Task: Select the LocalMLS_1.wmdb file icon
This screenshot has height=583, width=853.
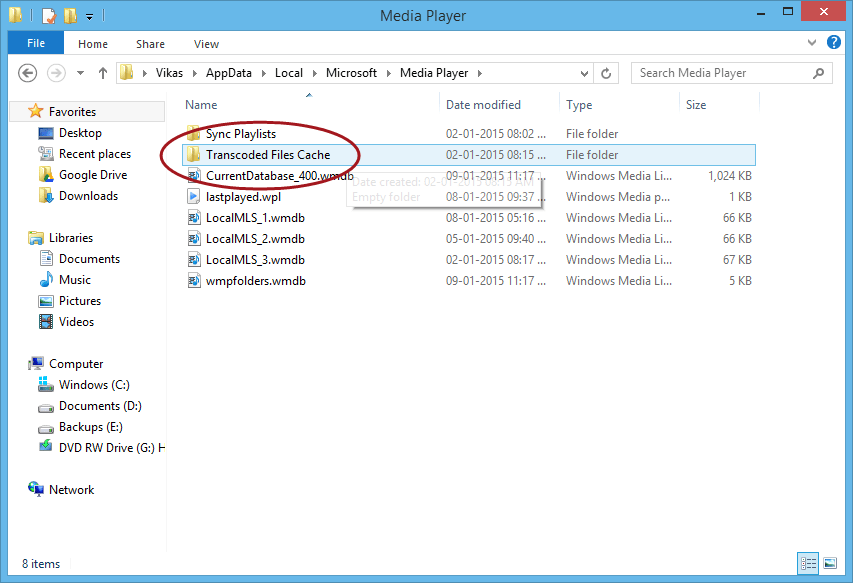Action: pos(194,218)
